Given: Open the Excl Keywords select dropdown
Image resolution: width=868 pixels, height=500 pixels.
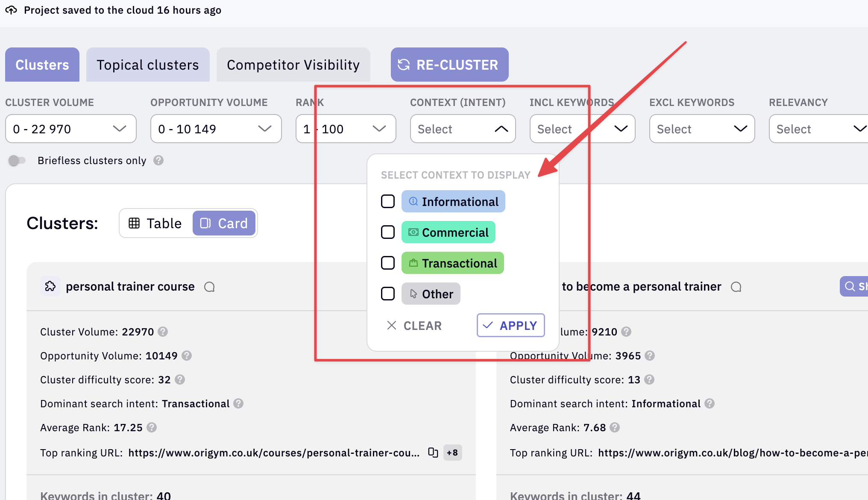Looking at the screenshot, I should point(702,129).
